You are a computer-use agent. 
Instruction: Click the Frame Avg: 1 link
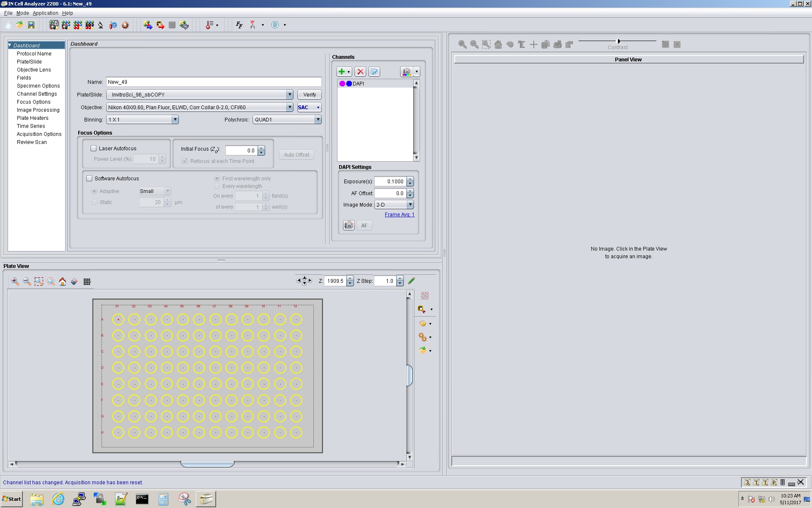point(399,215)
